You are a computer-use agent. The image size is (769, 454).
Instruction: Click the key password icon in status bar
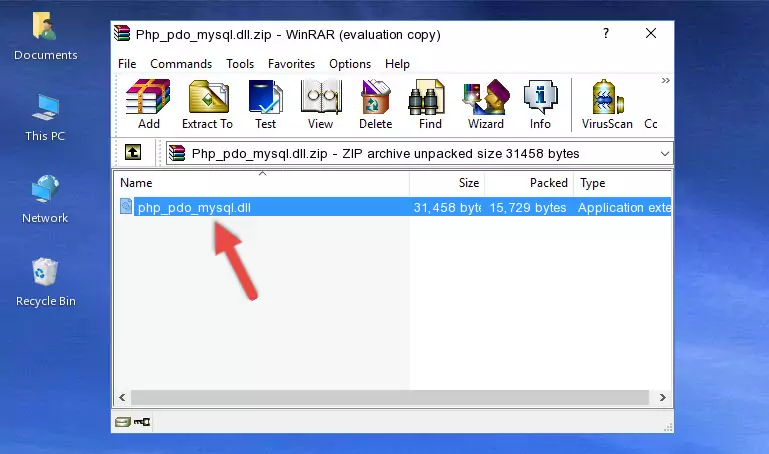point(142,422)
